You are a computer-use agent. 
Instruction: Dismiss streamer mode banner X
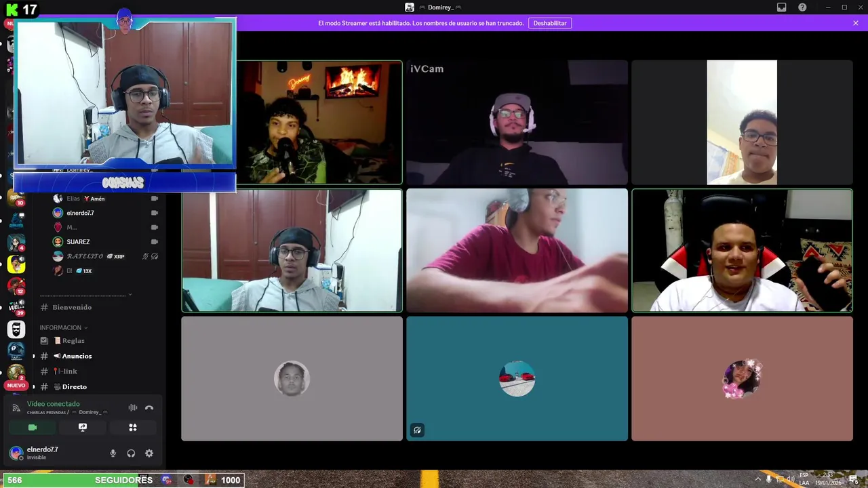[856, 23]
